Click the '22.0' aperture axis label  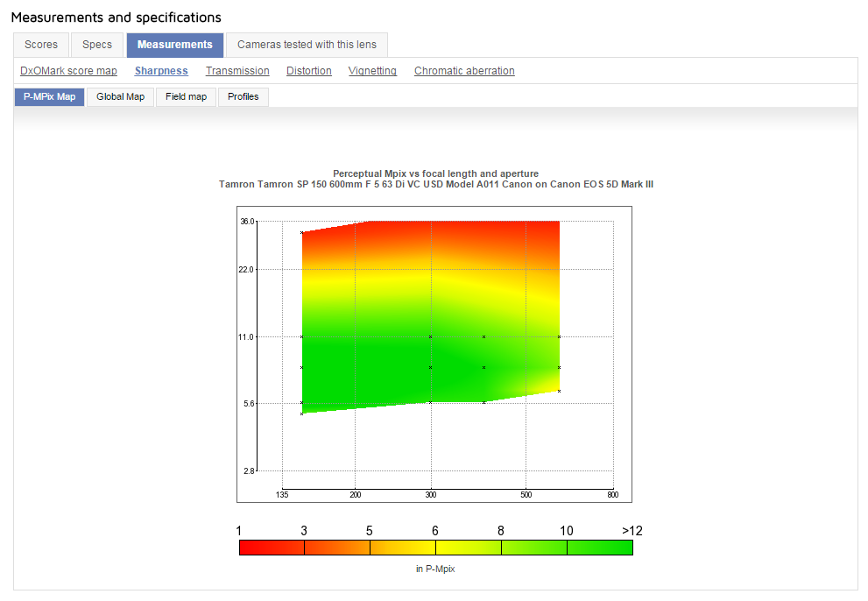tap(246, 270)
